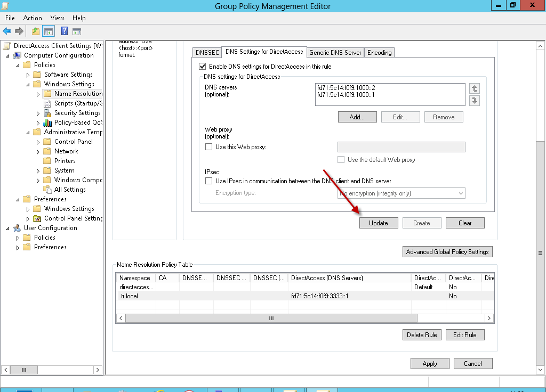Move DNS server down with arrow icon
This screenshot has width=546, height=392.
pos(475,101)
